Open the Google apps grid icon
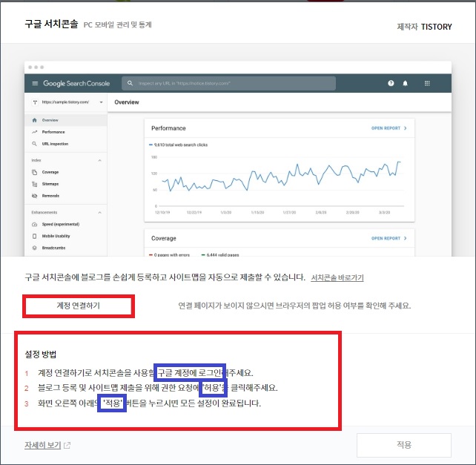 coord(427,83)
